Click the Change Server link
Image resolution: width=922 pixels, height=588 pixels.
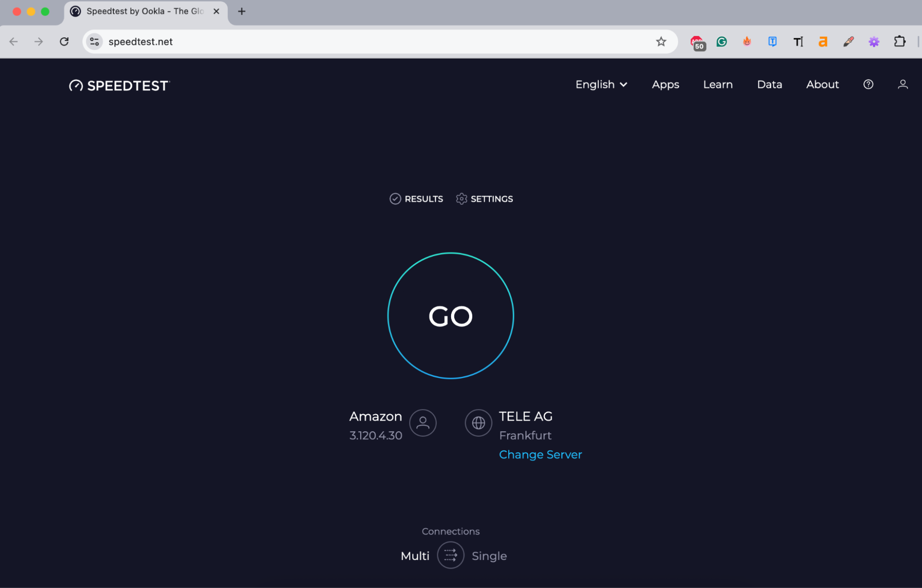540,454
